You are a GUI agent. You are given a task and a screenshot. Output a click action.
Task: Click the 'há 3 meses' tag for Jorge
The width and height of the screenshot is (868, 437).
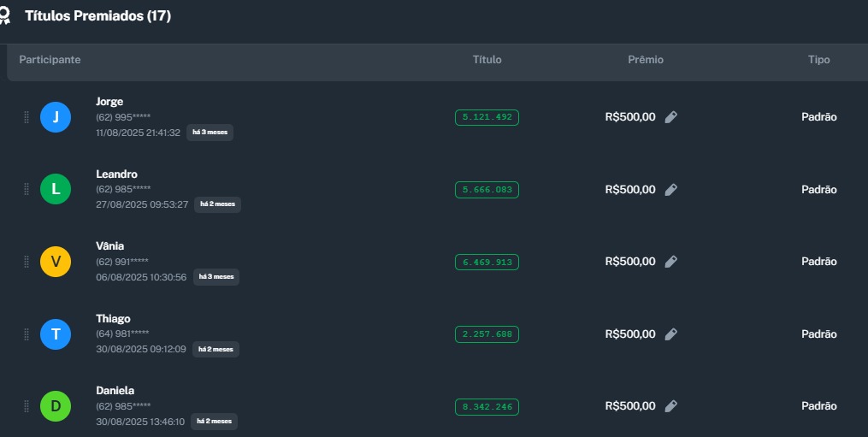[x=210, y=133]
